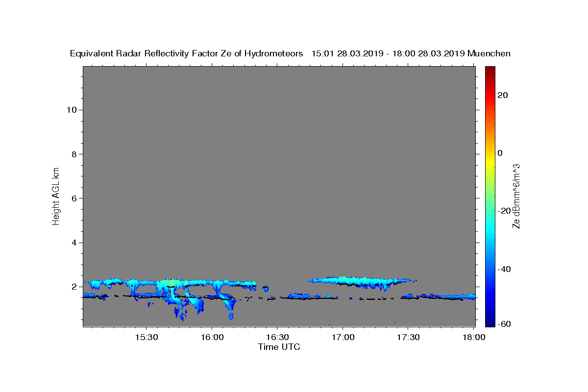The width and height of the screenshot is (588, 392).
Task: Click the x-axis tick label 18:00
Action: 473,337
